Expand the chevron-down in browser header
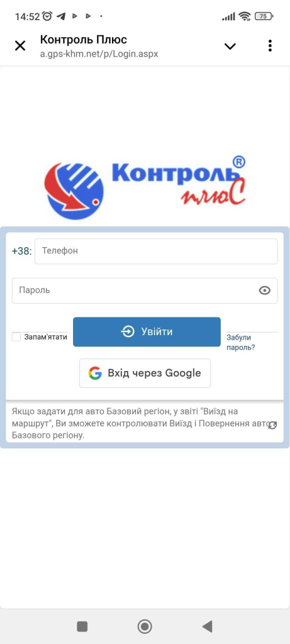Viewport: 290px width, 644px height. coord(230,46)
